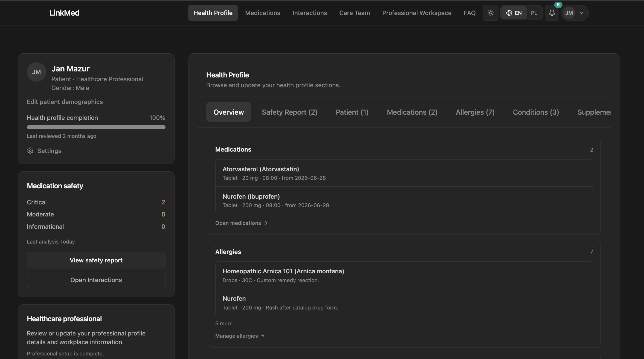Open Professional Workspace page

point(417,13)
